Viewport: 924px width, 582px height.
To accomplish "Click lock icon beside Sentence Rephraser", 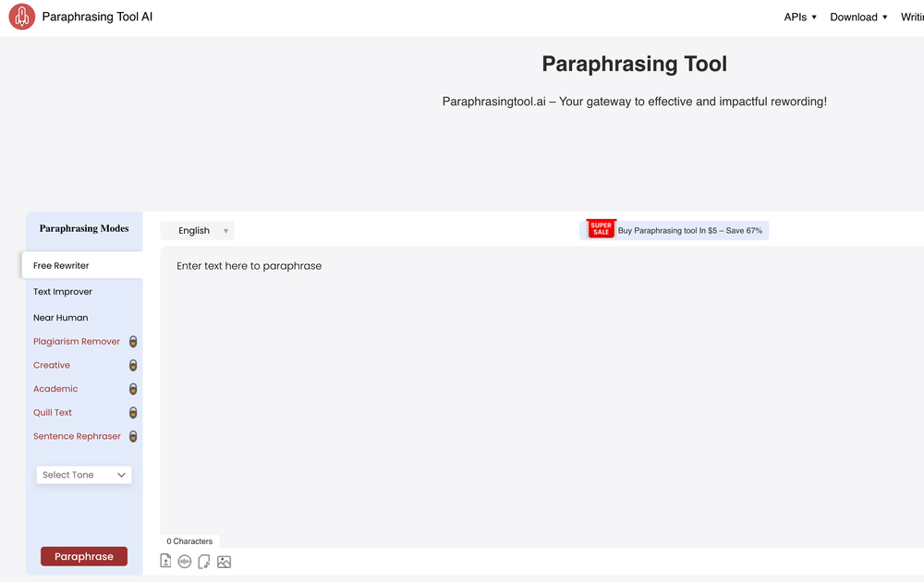I will tap(133, 436).
